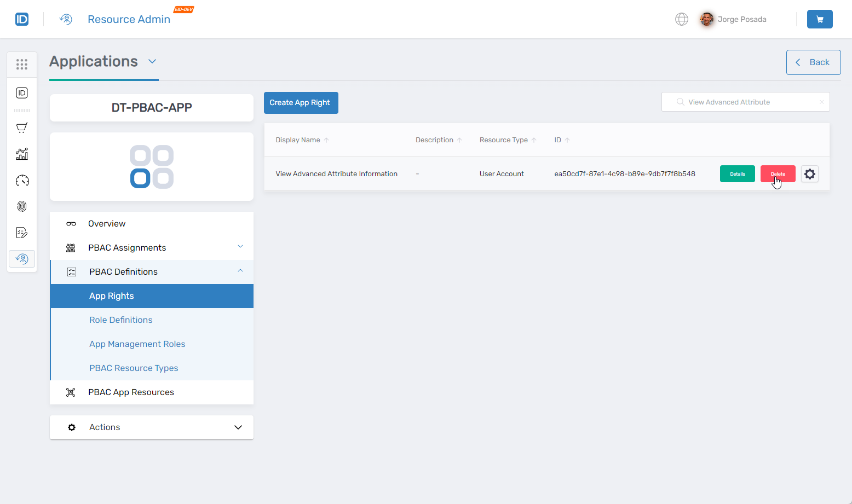Sort the table by Display Name
Screen dimensions: 852x504
point(298,140)
